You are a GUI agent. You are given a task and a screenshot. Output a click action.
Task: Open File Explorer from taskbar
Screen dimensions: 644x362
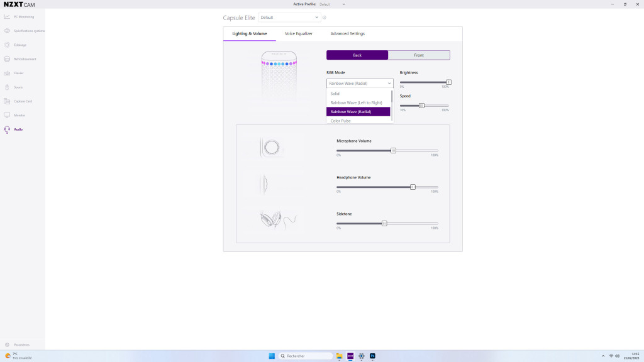[339, 356]
